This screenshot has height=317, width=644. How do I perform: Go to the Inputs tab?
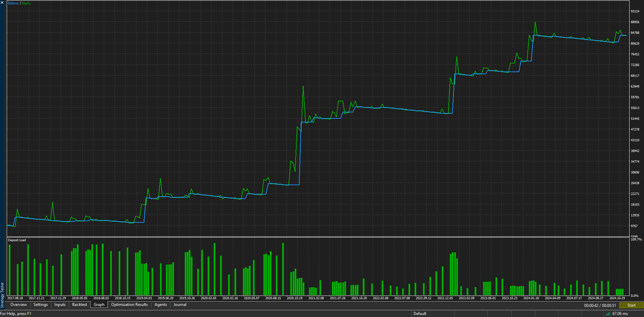(60, 305)
